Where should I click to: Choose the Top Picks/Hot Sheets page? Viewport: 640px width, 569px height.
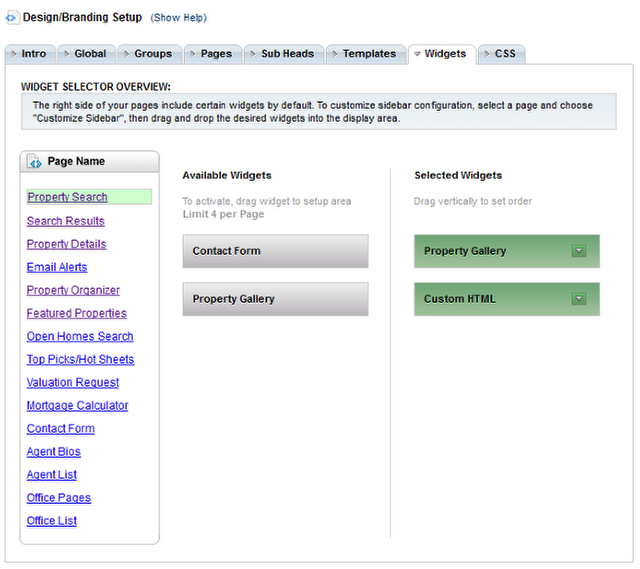pos(80,359)
